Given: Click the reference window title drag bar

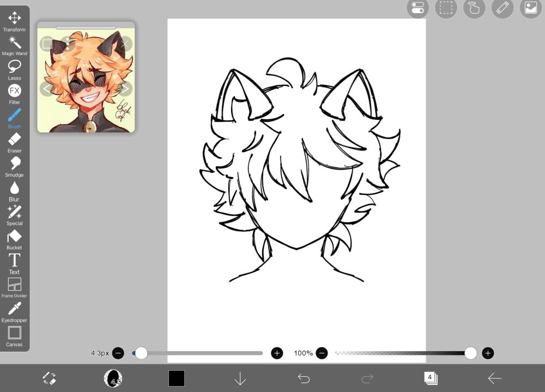Looking at the screenshot, I should (86, 27).
